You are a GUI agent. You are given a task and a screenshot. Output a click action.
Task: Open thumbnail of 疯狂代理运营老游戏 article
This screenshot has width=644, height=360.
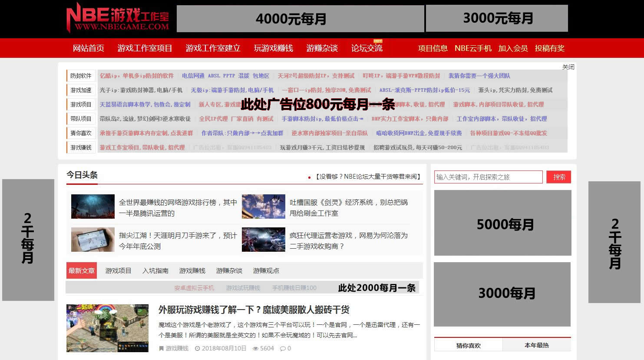tap(264, 240)
